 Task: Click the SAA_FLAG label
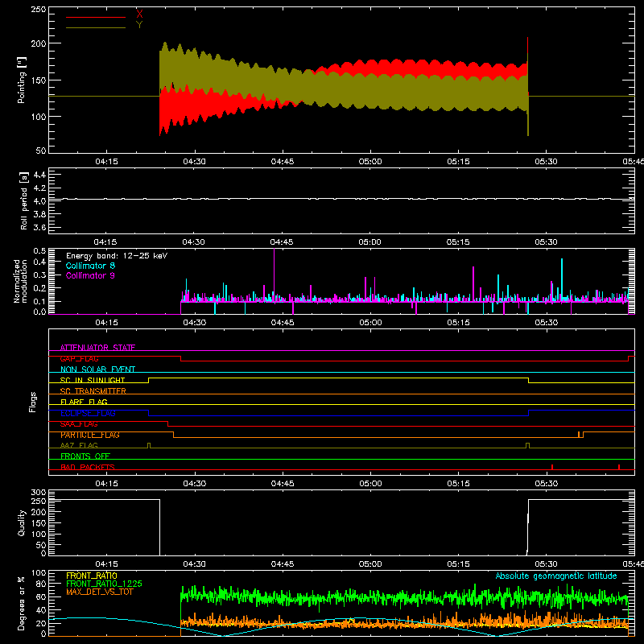[x=79, y=424]
